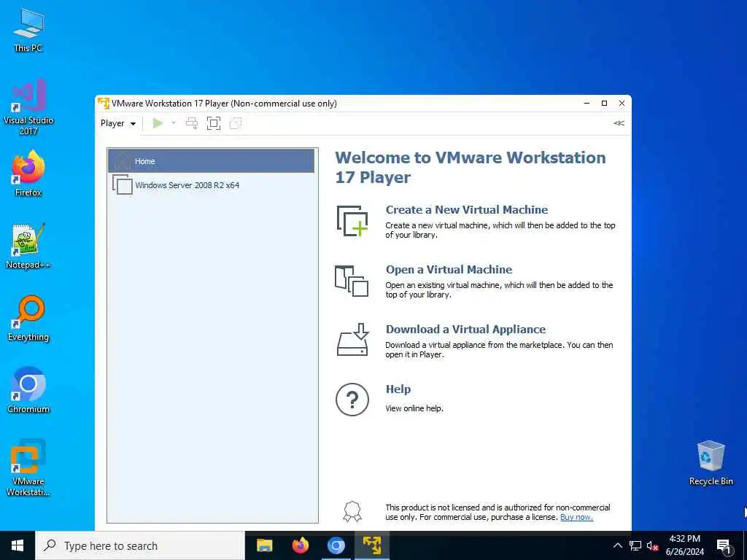Open Chromium from the taskbar
Viewport: 747px width, 560px height.
[x=336, y=545]
